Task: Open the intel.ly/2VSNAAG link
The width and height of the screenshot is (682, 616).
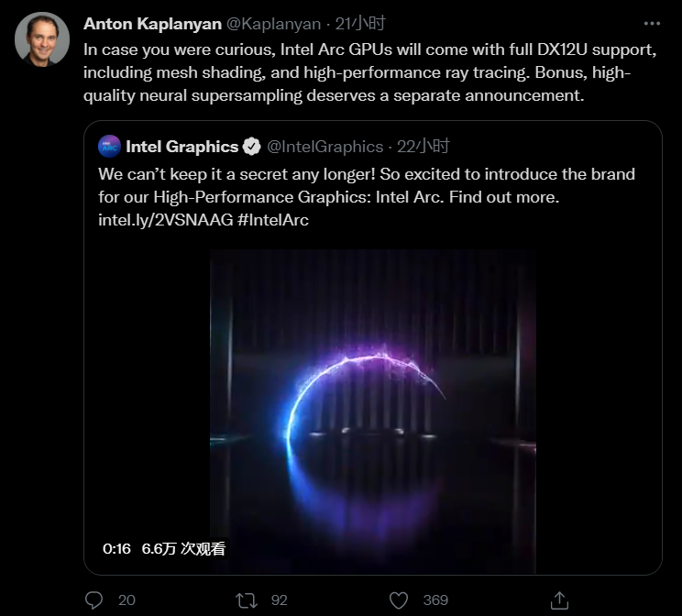Action: click(166, 220)
